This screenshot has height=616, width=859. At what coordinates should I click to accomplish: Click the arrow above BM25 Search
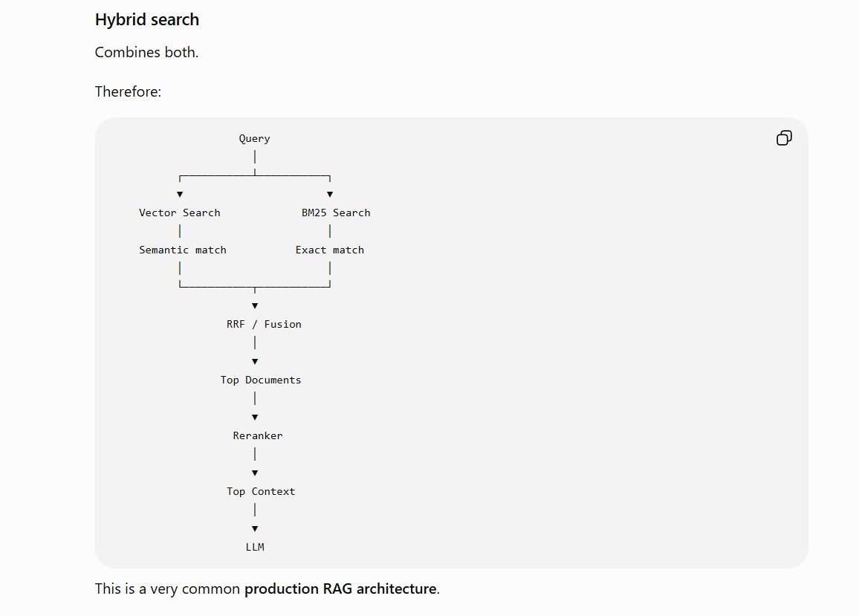(330, 195)
